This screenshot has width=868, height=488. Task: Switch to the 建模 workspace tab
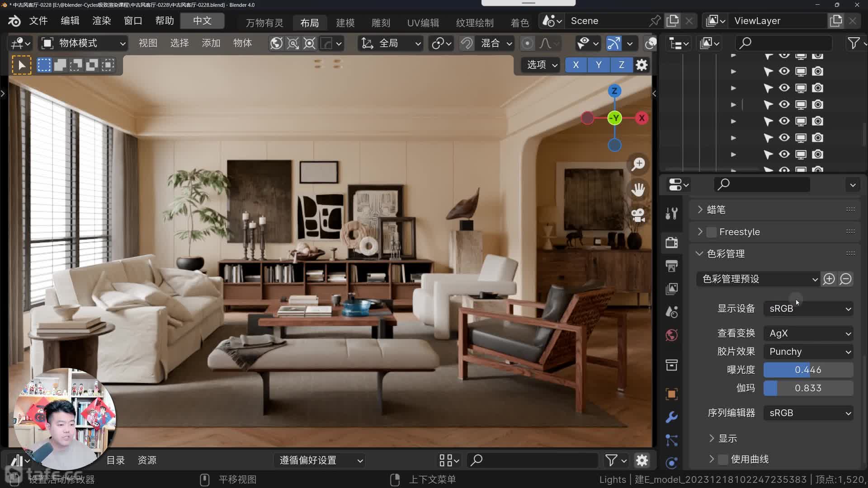click(345, 23)
